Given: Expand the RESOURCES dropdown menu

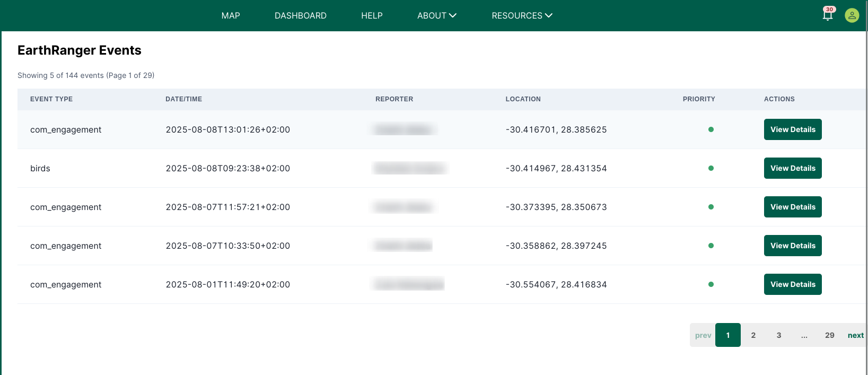Looking at the screenshot, I should pos(522,15).
